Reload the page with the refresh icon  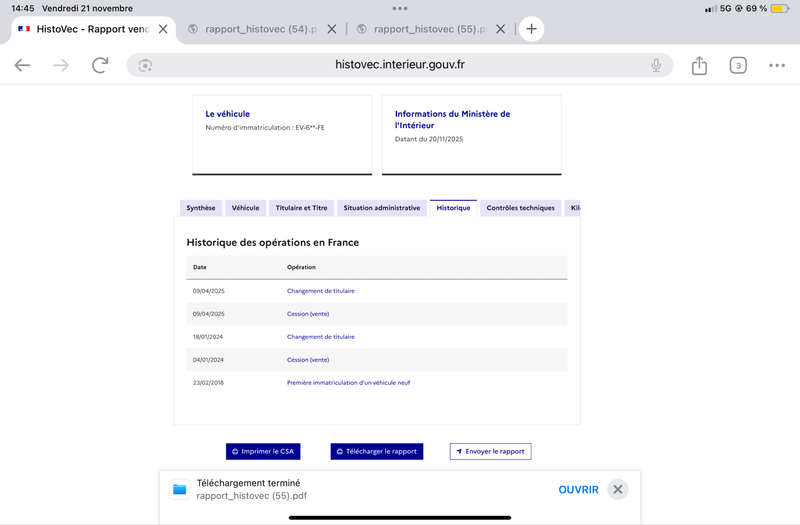100,65
